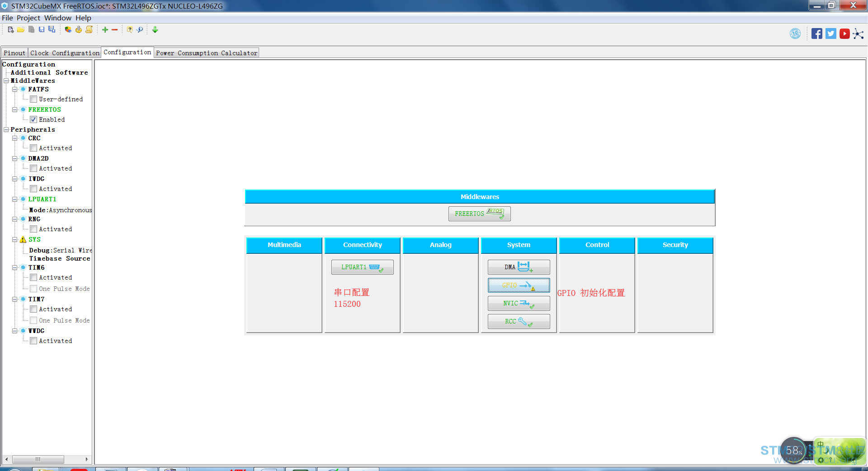Open DMA configuration button
The height and width of the screenshot is (471, 868).
(519, 267)
